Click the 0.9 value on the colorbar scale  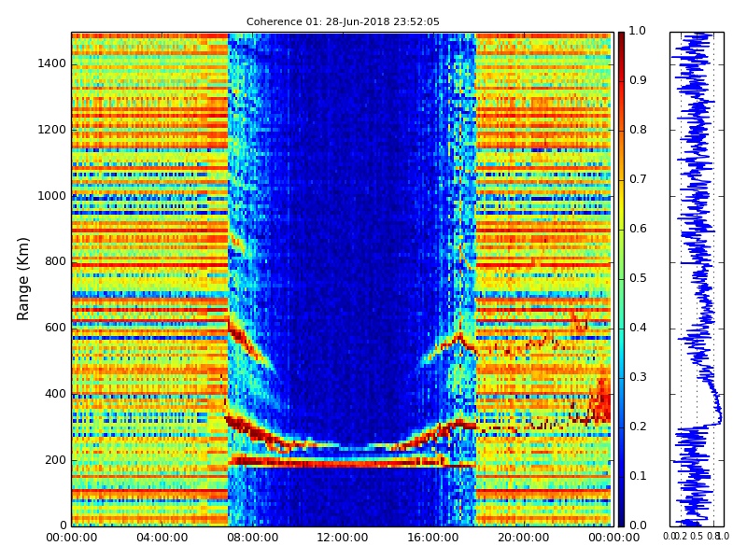[x=638, y=80]
